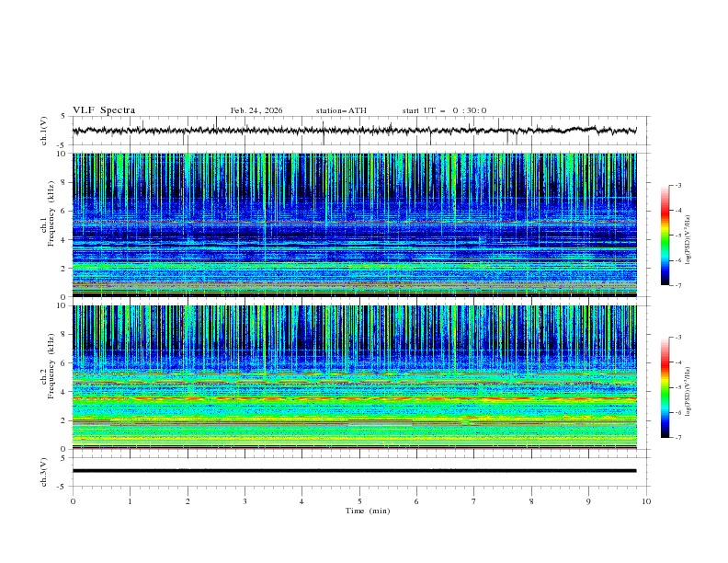Click the ch.2 spectrogram color bar
The height and width of the screenshot is (563, 728).
[x=665, y=387]
